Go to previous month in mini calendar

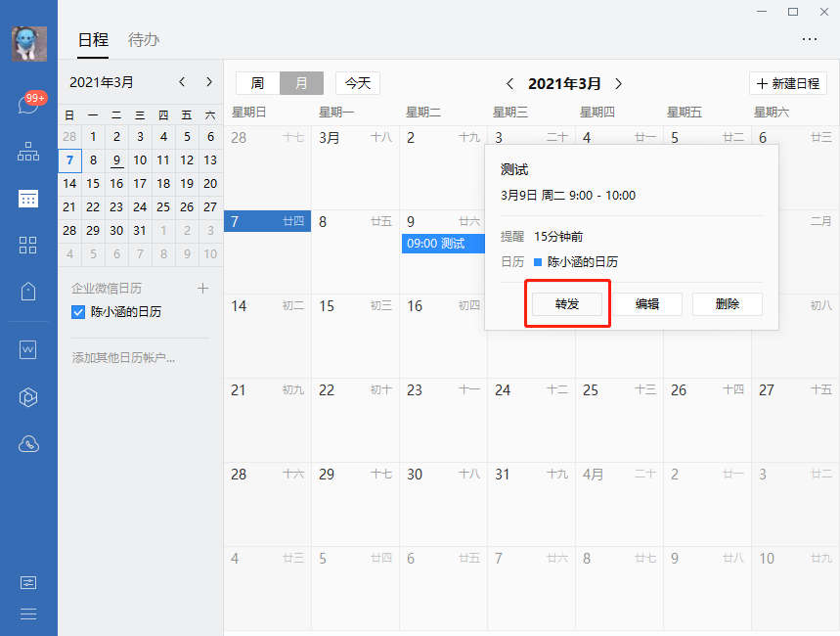182,82
